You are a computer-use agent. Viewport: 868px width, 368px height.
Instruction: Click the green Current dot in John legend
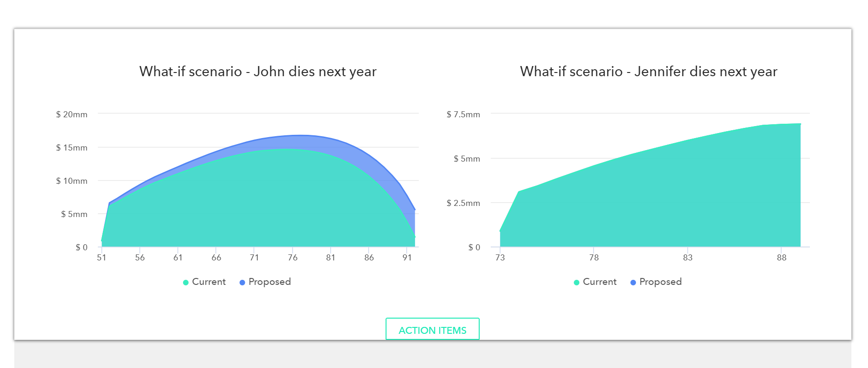pos(186,283)
